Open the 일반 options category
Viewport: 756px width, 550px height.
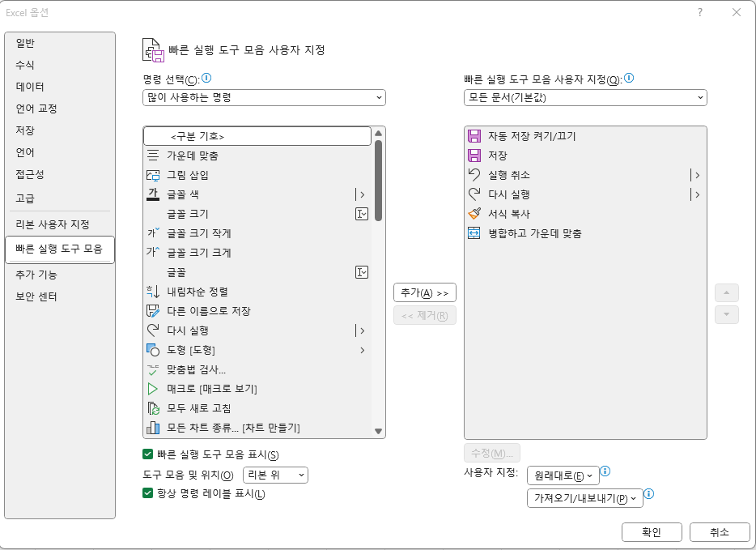[x=60, y=43]
